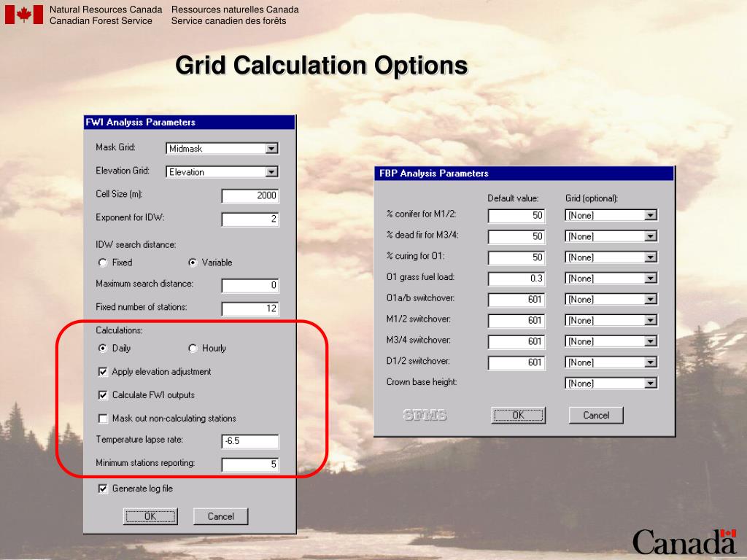Click % conifer for M1/2 default value field
The image size is (747, 560).
pos(516,215)
